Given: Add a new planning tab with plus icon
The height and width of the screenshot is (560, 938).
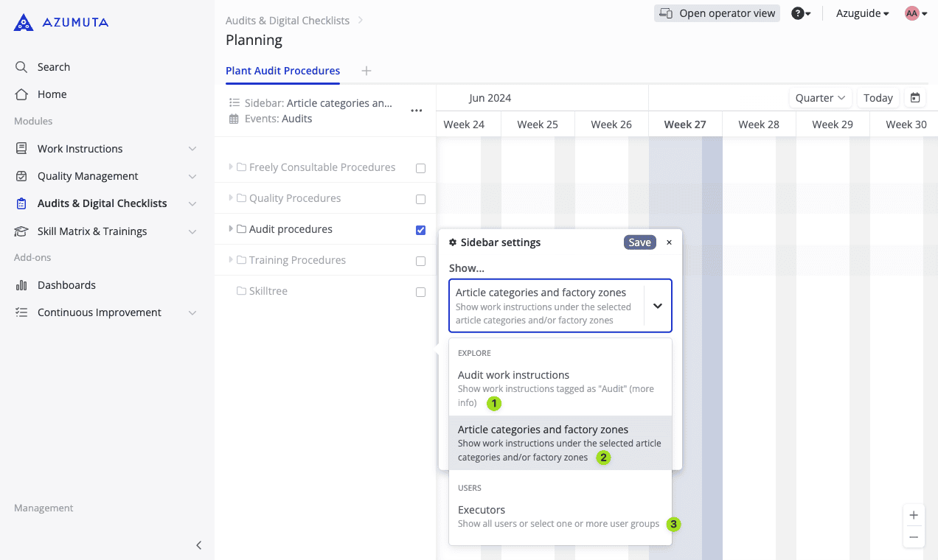Looking at the screenshot, I should tap(366, 71).
